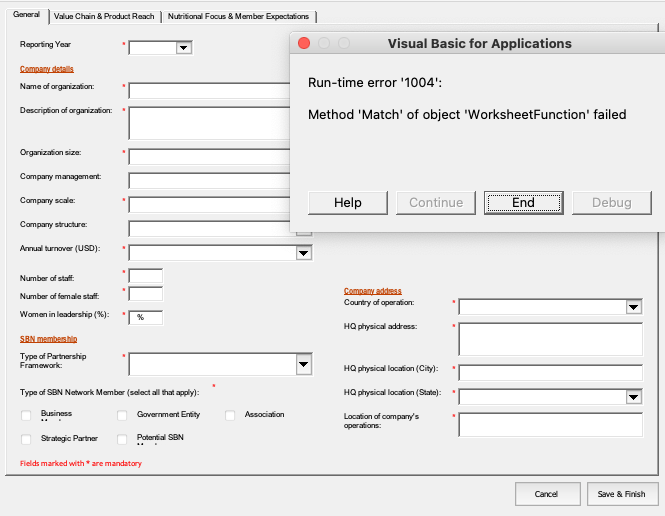Click the Company management field
The width and height of the screenshot is (665, 516).
tap(209, 181)
